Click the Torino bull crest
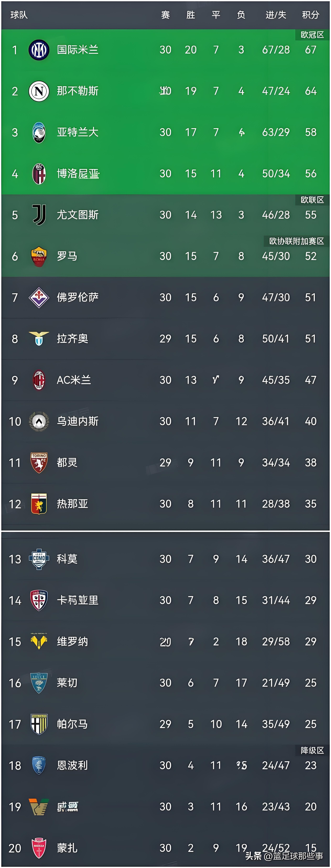 (39, 463)
